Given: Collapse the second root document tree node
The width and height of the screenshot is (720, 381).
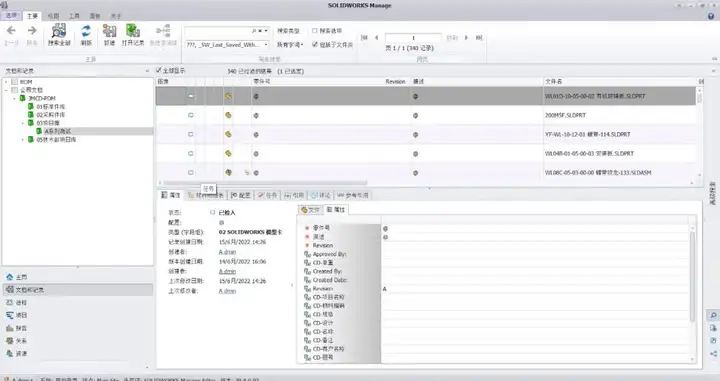Looking at the screenshot, I should coord(6,90).
